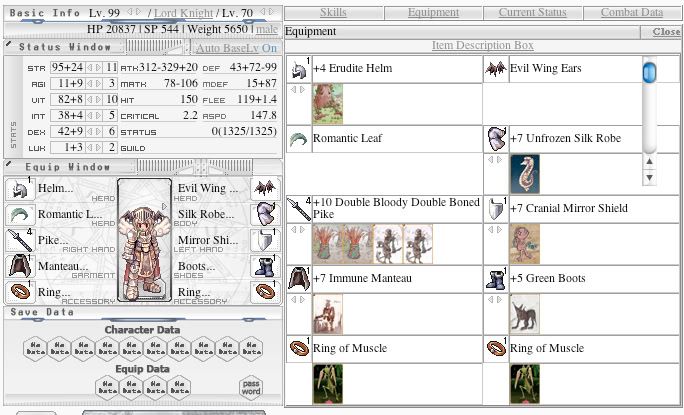Open the Combat Data tab
The height and width of the screenshot is (415, 684).
(631, 13)
